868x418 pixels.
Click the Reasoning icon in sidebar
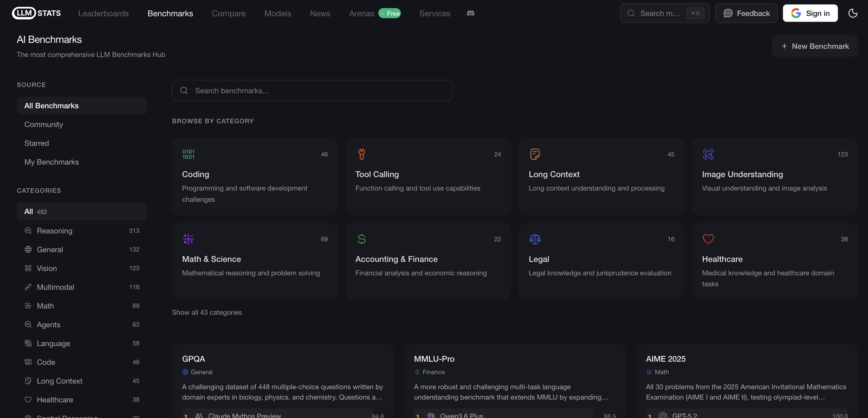pyautogui.click(x=28, y=230)
